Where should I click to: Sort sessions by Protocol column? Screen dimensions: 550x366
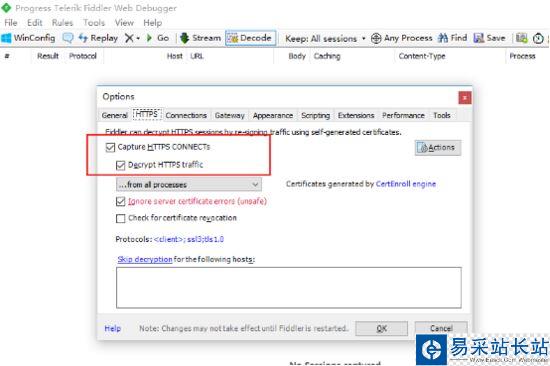tap(83, 56)
